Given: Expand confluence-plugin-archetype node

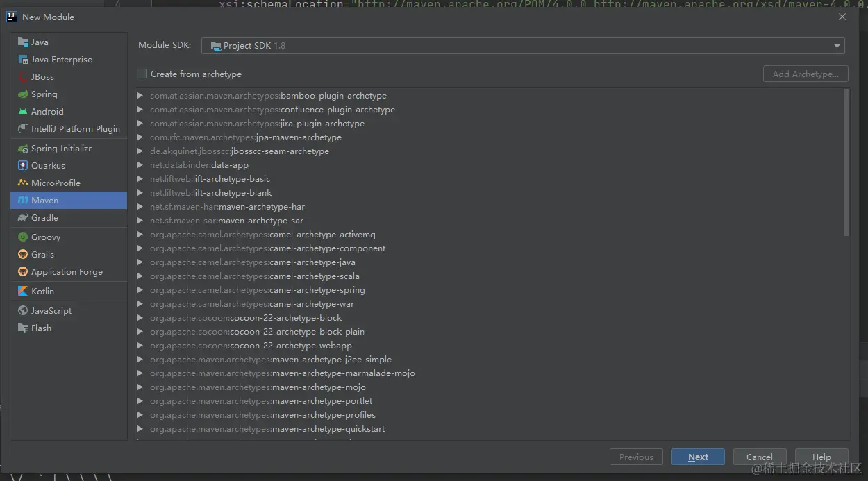Looking at the screenshot, I should (x=140, y=110).
